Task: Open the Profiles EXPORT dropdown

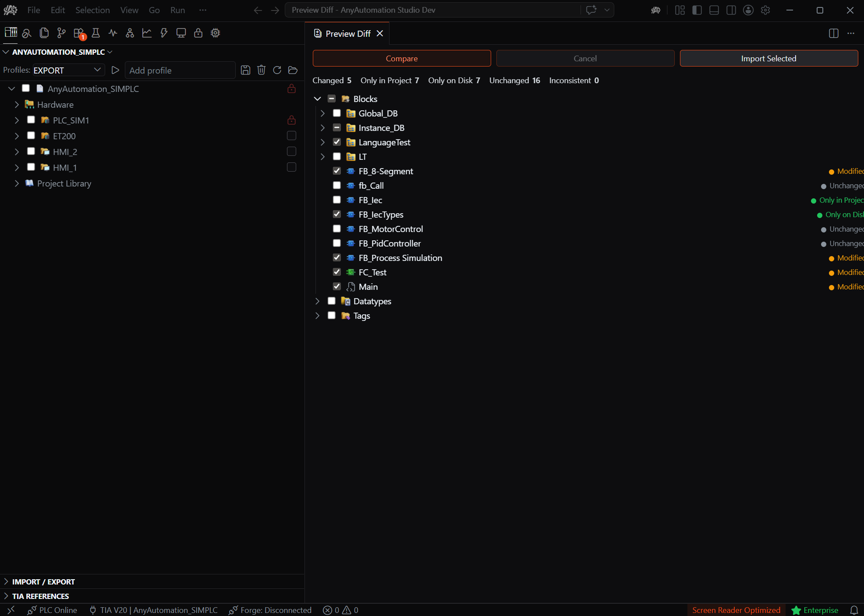Action: (x=68, y=70)
